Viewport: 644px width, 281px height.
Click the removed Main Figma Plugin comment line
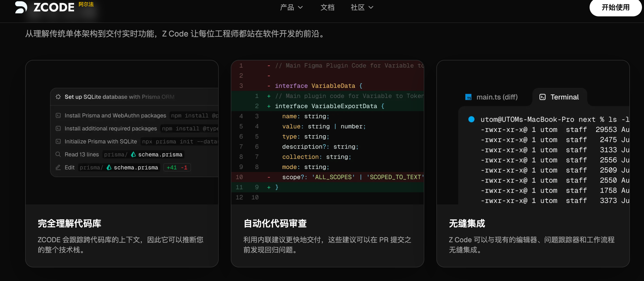click(327, 65)
